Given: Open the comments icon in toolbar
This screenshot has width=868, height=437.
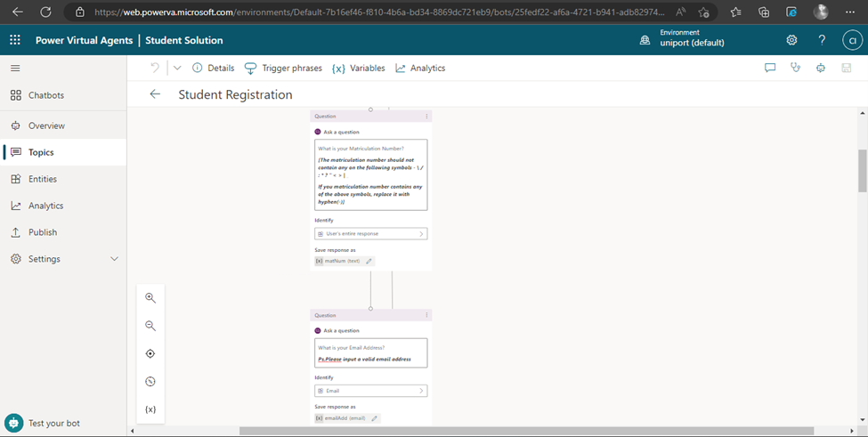Looking at the screenshot, I should tap(770, 68).
